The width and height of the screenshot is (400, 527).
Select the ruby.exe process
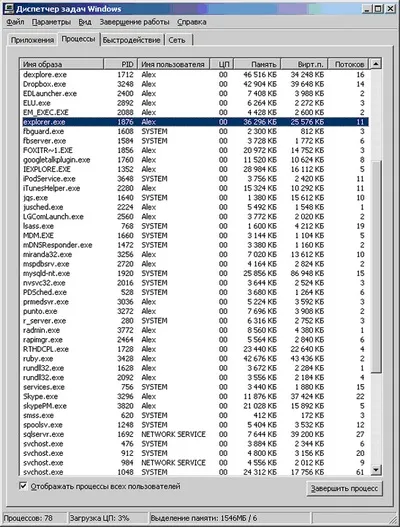(194, 359)
